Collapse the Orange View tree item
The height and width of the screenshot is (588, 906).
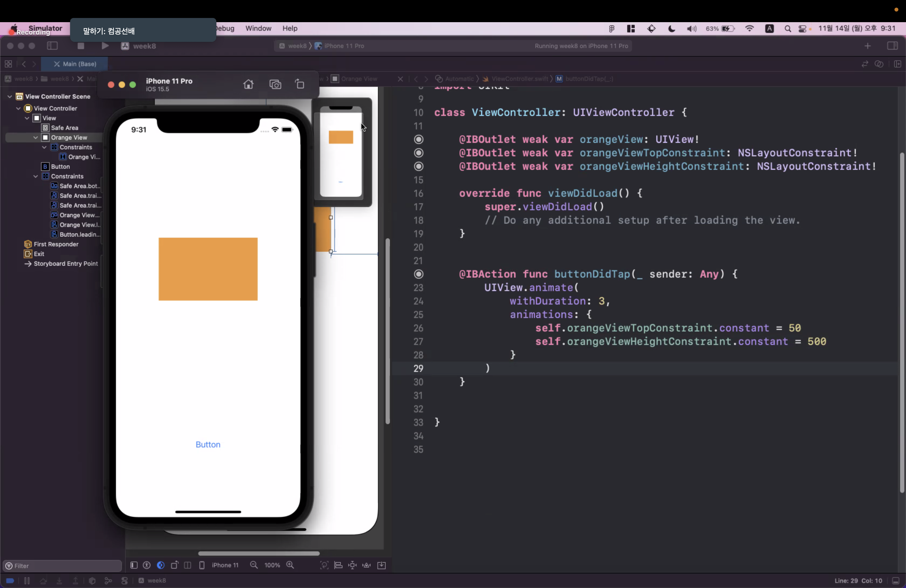click(x=35, y=137)
